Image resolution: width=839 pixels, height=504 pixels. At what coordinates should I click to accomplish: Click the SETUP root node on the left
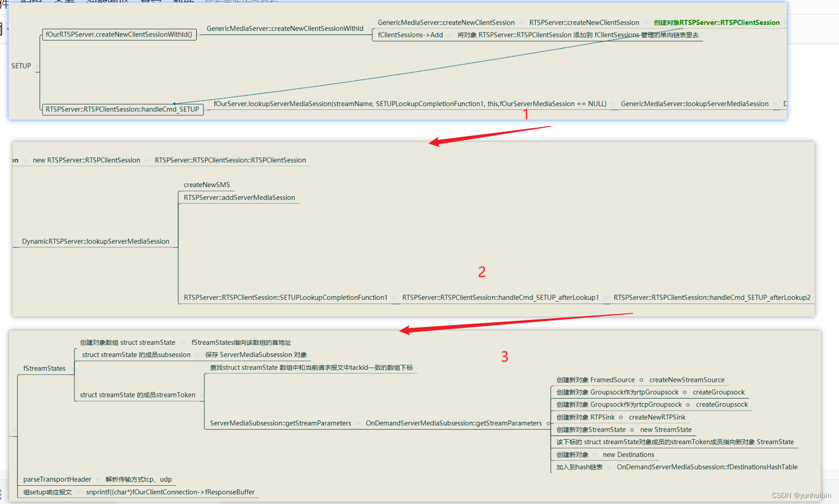coord(22,66)
